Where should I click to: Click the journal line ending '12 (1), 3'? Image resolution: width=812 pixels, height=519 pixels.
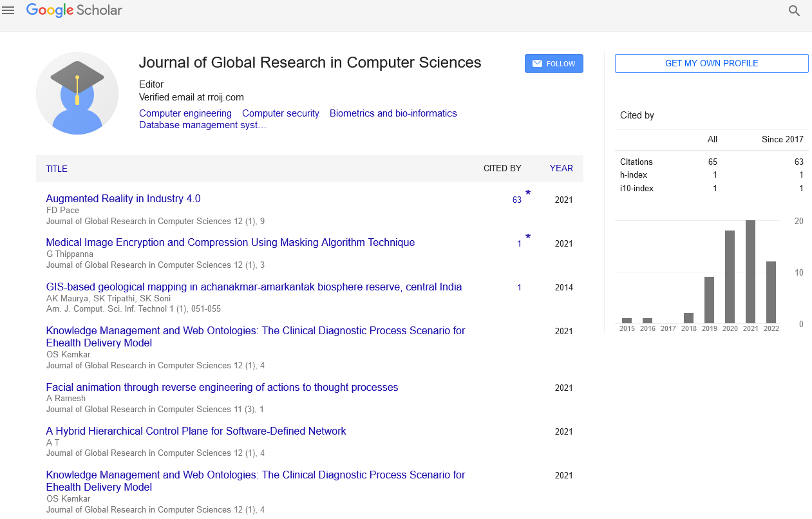[155, 265]
